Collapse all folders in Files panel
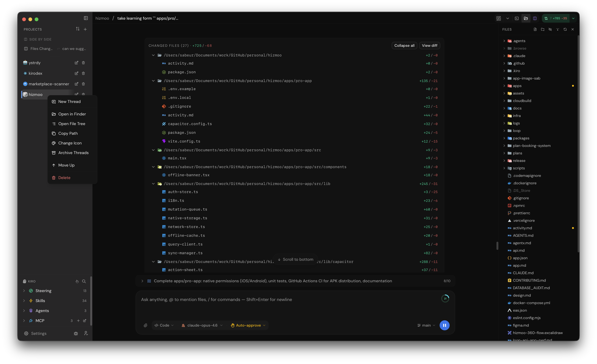597x364 pixels. coord(558,29)
